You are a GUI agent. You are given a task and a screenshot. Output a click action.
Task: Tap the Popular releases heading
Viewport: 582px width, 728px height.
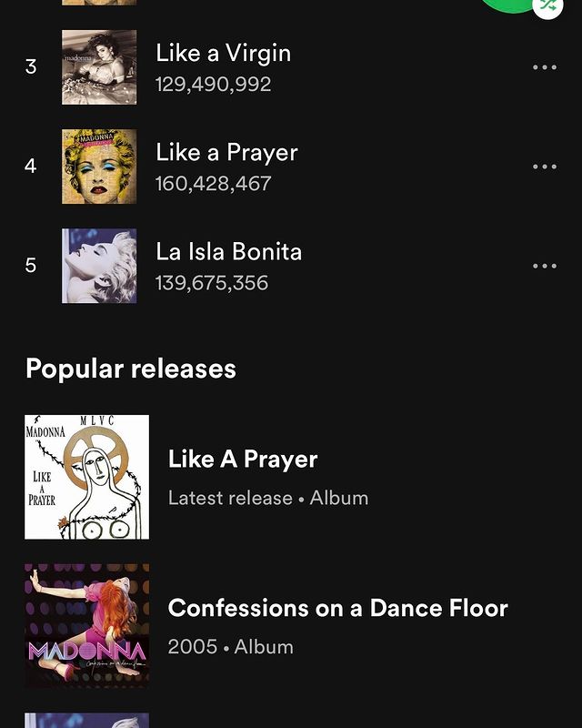pyautogui.click(x=131, y=369)
